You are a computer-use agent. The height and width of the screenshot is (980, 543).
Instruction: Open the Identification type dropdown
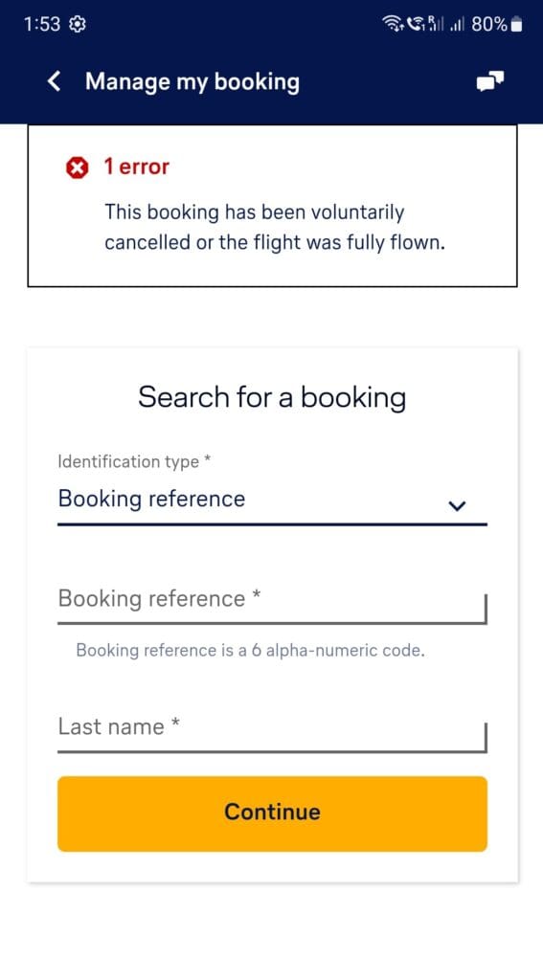click(272, 491)
